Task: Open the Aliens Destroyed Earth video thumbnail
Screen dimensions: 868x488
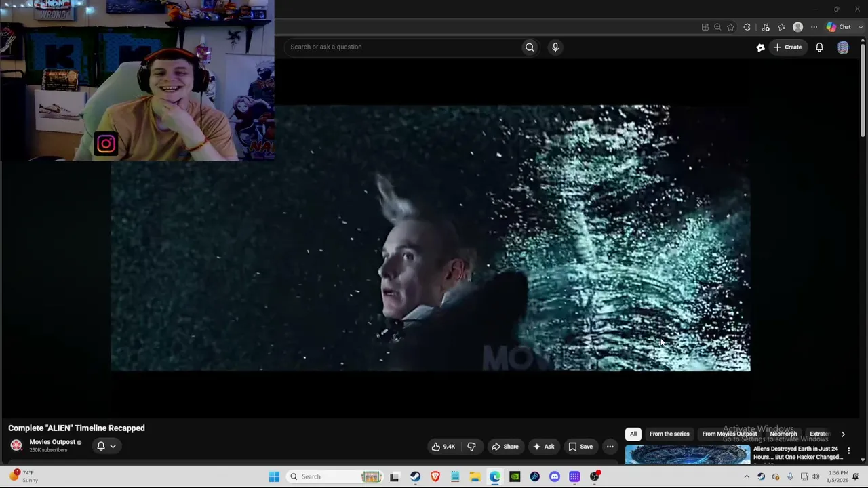Action: pos(687,453)
